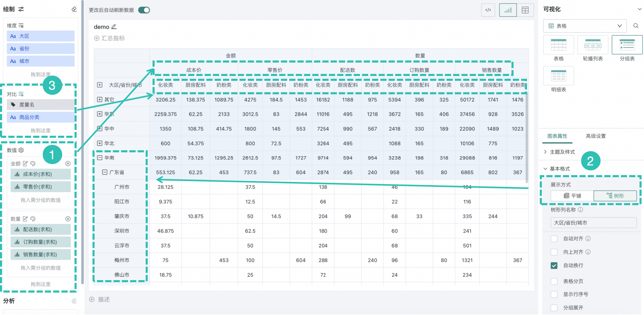Click the 订购数量(求和) measure pill
The image size is (644, 315).
(41, 242)
